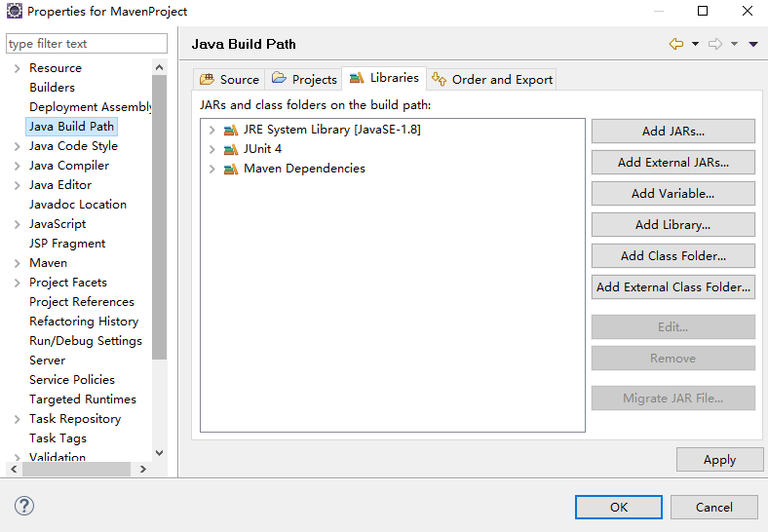This screenshot has width=768, height=532.
Task: Open the view menu triangle icon
Action: click(753, 44)
